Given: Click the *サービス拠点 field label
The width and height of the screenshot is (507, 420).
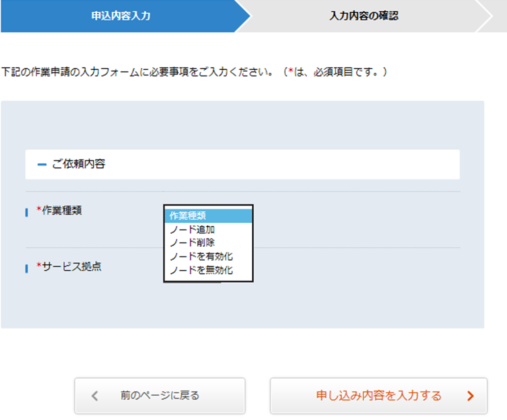Looking at the screenshot, I should click(x=69, y=266).
